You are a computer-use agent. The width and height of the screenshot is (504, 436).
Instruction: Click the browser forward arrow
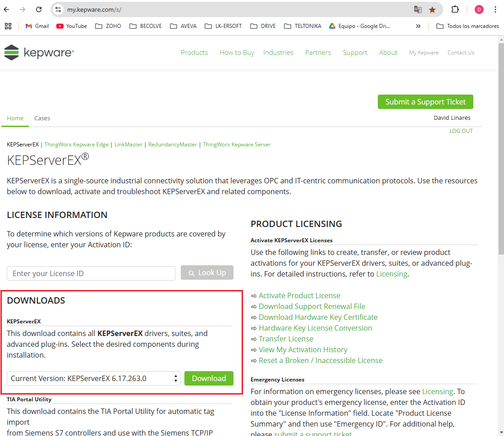(x=22, y=9)
